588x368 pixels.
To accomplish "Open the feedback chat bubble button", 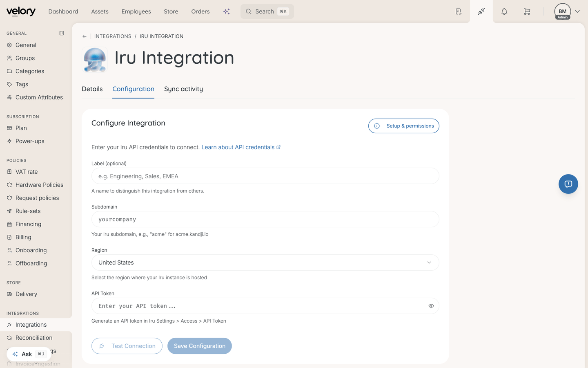I will click(568, 184).
